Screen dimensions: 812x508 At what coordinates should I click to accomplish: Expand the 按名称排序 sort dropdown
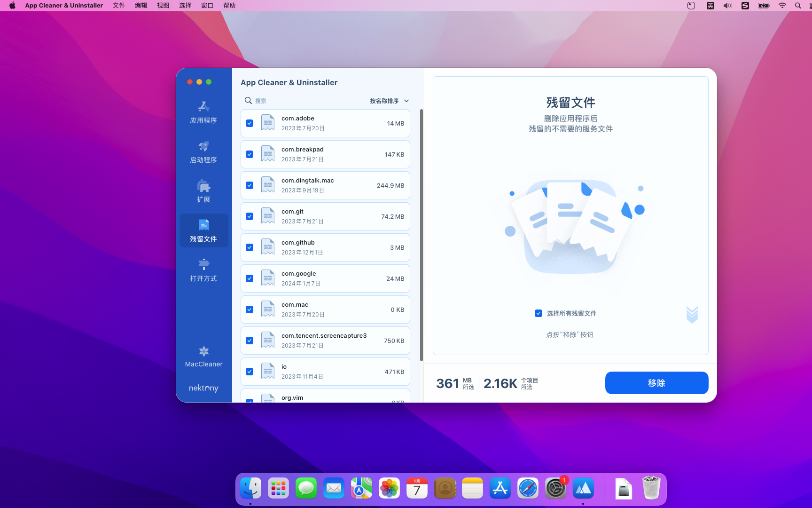click(389, 101)
